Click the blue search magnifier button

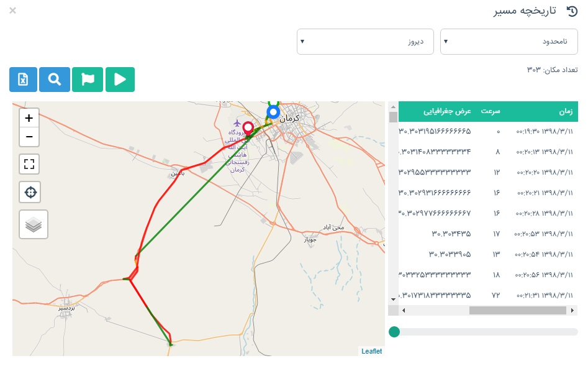tap(55, 80)
